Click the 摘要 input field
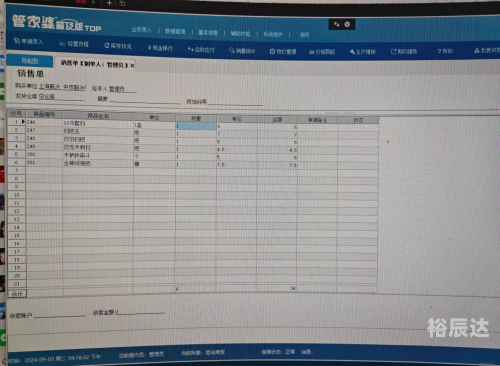This screenshot has width=500, height=366. pos(144,100)
